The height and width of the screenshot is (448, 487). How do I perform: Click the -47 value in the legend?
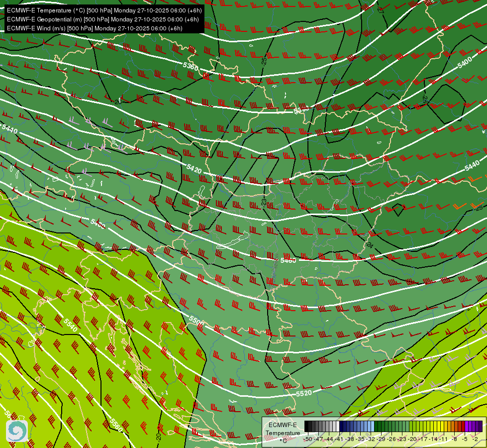318,440
